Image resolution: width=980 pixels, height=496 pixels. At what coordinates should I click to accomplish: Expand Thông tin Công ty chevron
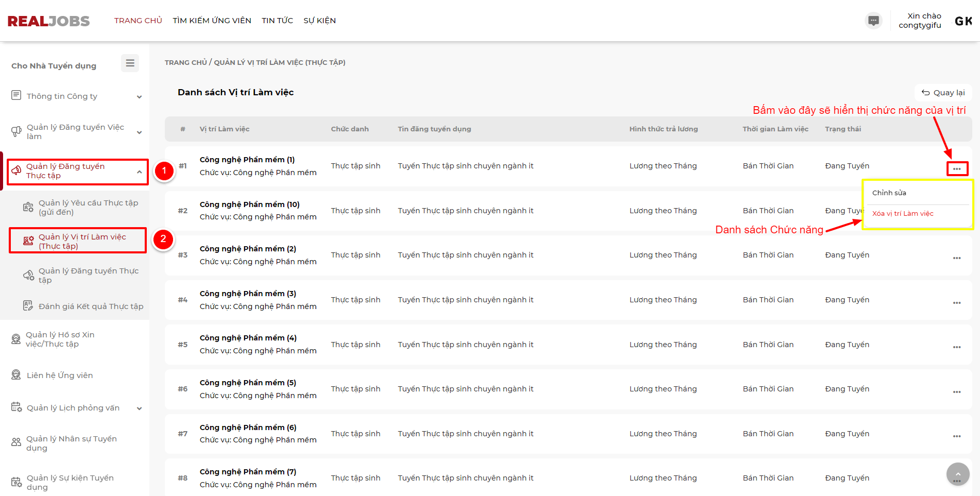[139, 97]
